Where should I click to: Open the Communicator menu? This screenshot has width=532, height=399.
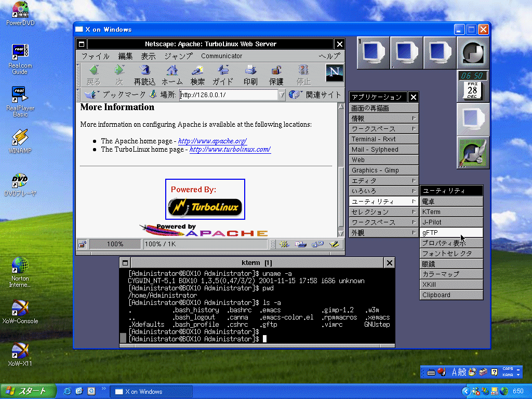221,56
